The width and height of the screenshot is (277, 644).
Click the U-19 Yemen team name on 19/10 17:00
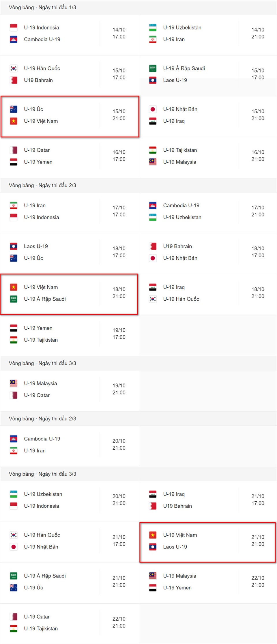[38, 328]
